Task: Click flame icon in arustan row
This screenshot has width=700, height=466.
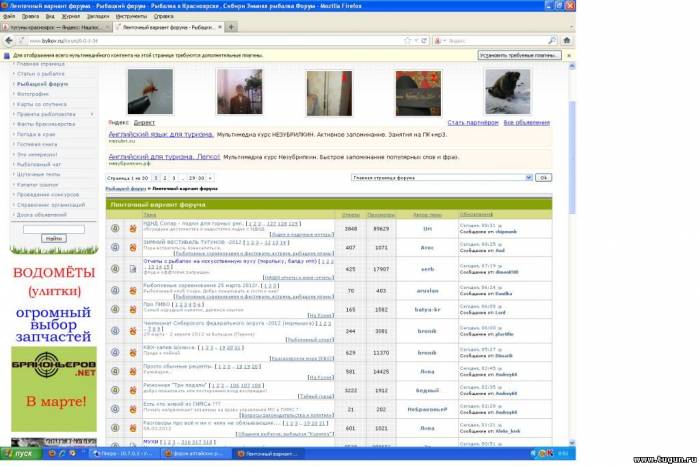Action: pos(133,291)
